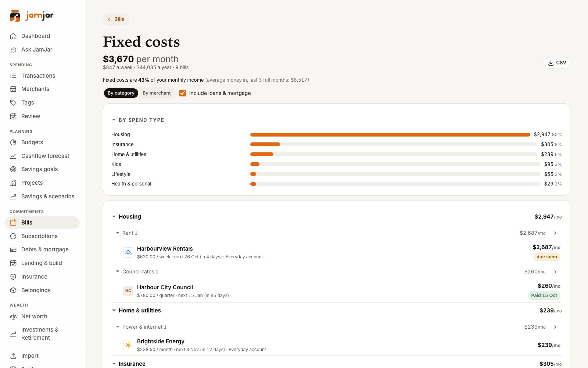Switch to By merchant view
This screenshot has height=368, width=588.
[157, 93]
